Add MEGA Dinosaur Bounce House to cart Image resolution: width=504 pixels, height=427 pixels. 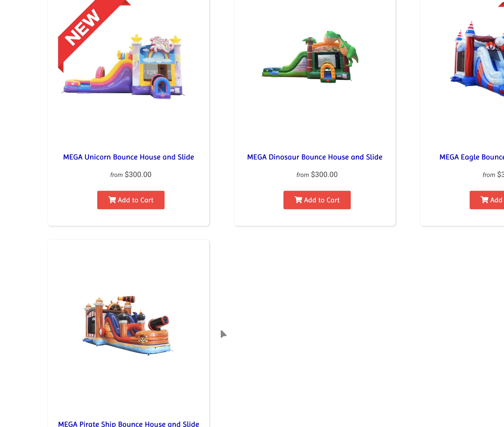click(x=317, y=200)
